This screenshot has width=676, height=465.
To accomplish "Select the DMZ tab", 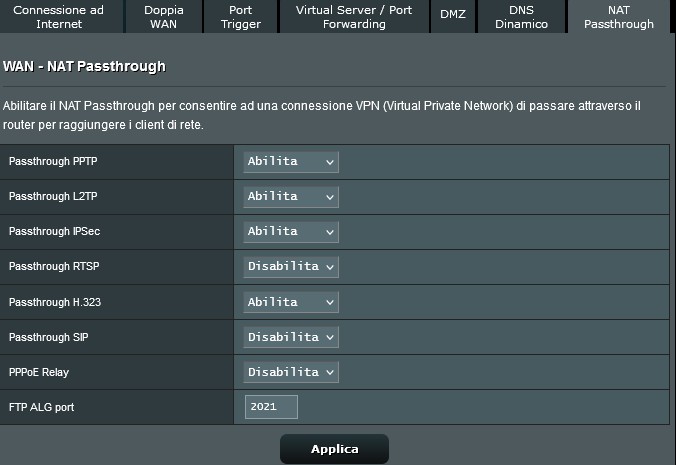I will (453, 14).
